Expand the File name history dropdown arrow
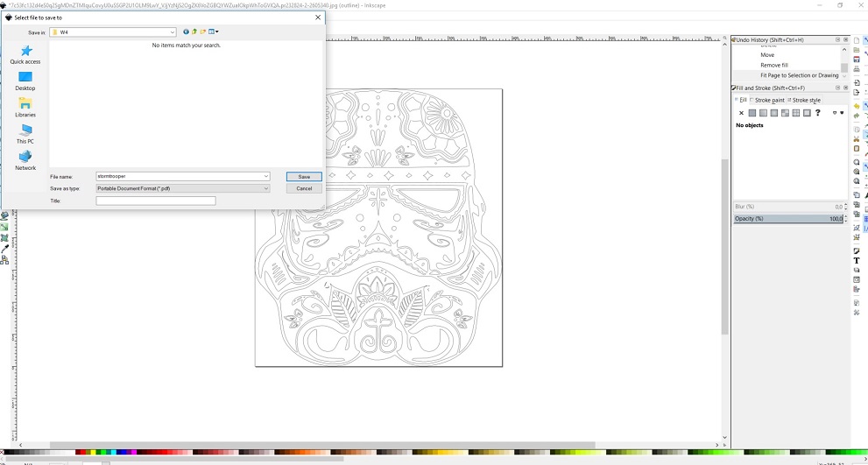 tap(266, 176)
